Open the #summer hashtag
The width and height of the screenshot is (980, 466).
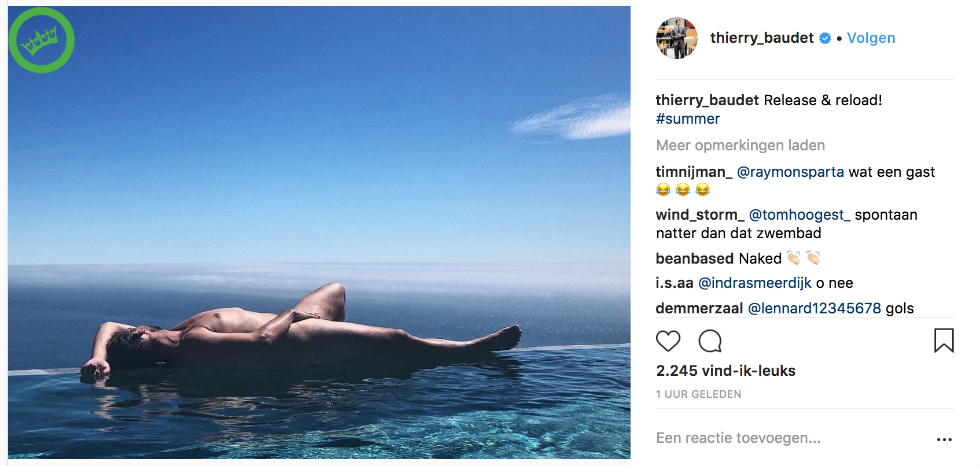click(688, 119)
